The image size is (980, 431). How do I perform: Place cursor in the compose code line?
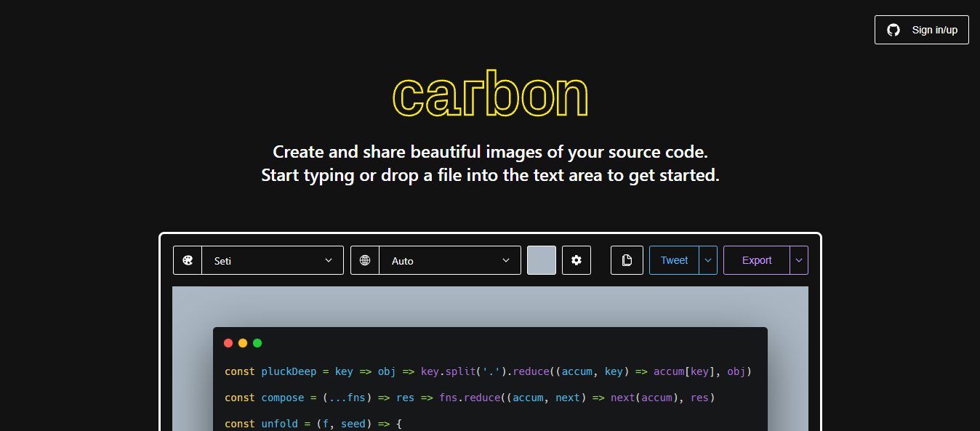click(x=470, y=398)
